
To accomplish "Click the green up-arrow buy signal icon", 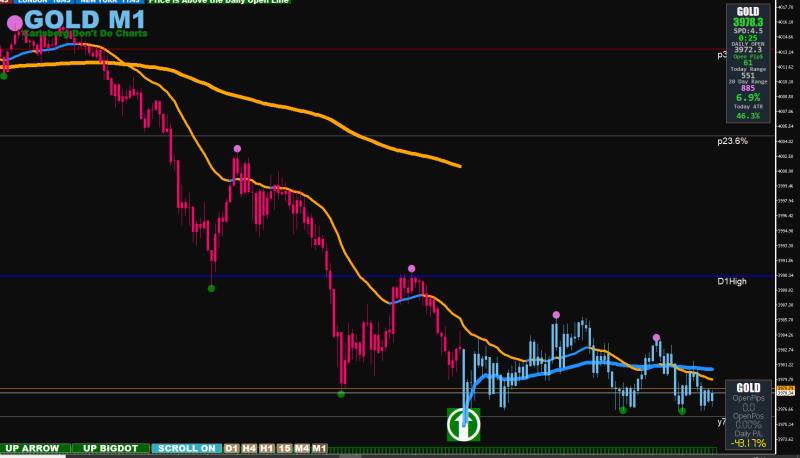I will pos(464,425).
